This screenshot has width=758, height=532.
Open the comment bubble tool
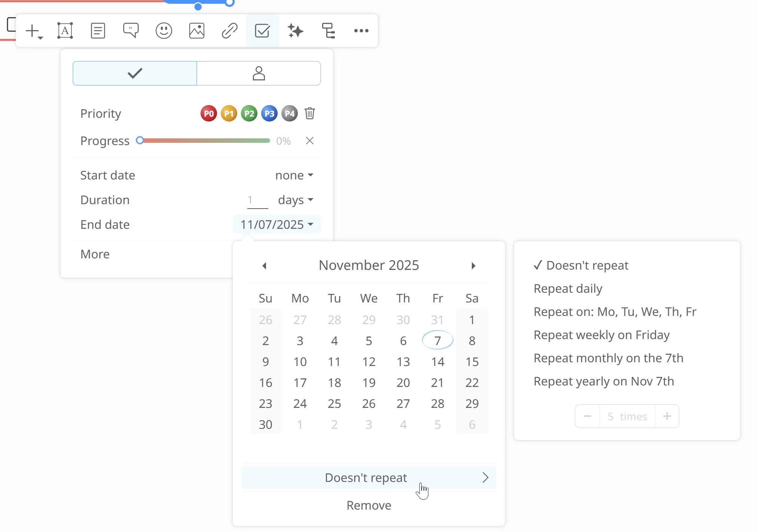click(131, 31)
